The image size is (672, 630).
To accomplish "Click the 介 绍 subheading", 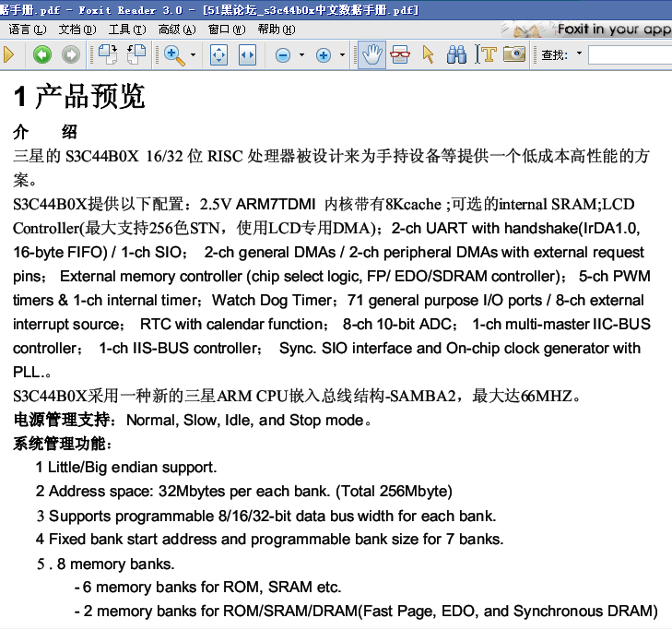I will click(x=45, y=132).
